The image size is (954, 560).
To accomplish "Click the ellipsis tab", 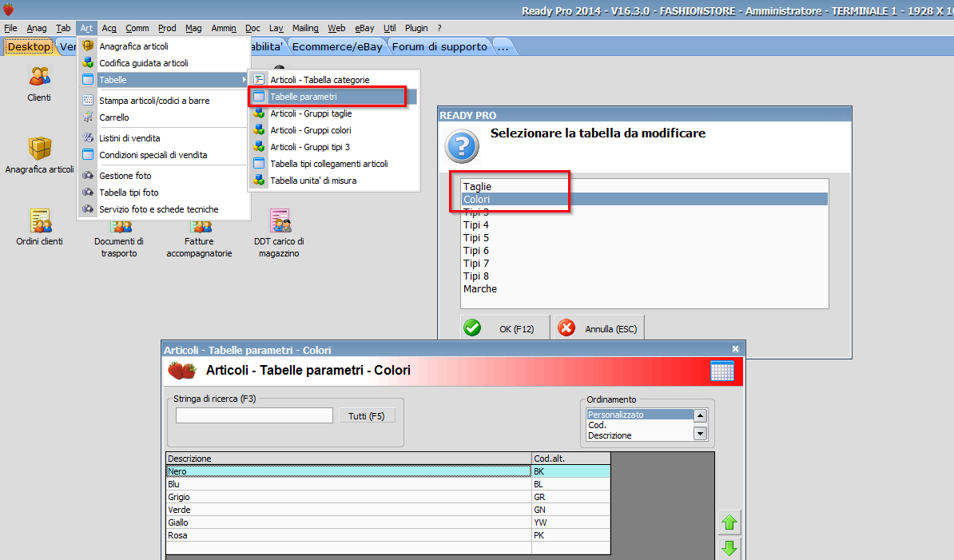I will pyautogui.click(x=503, y=47).
